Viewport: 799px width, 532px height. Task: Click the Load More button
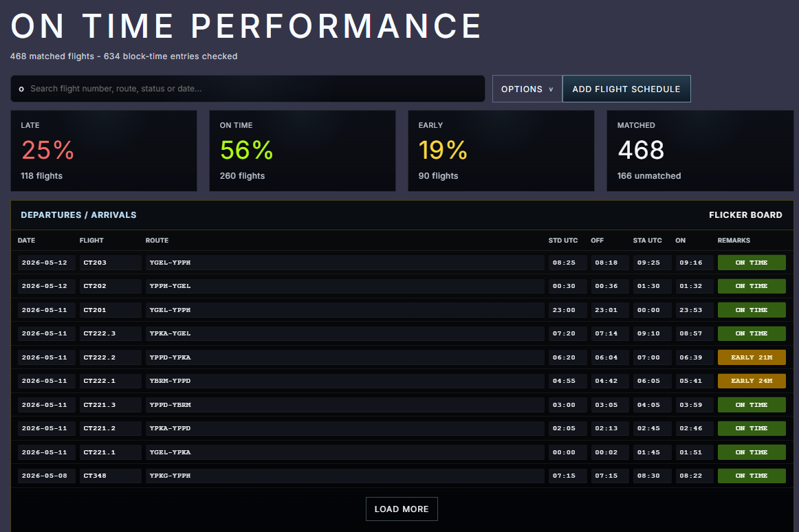point(402,509)
